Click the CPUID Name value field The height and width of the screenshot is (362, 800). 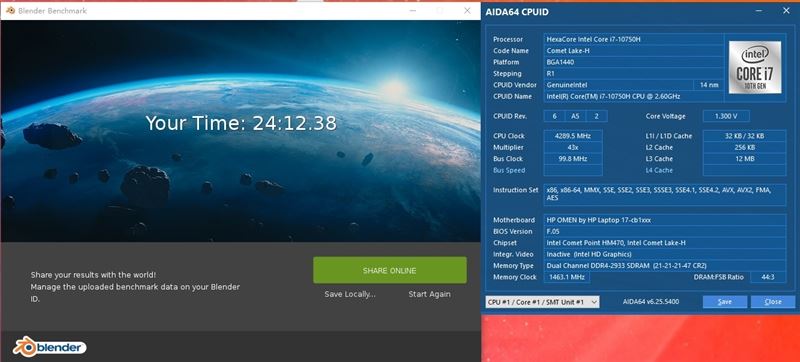click(x=634, y=96)
